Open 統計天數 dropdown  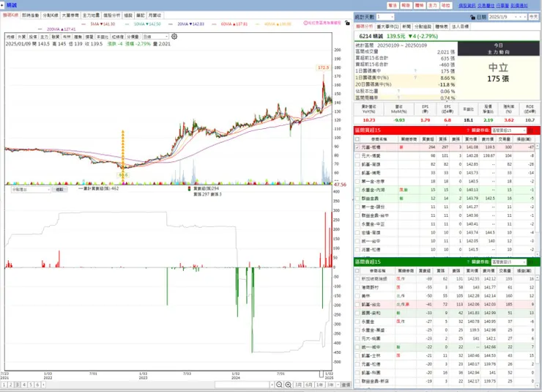click(392, 17)
